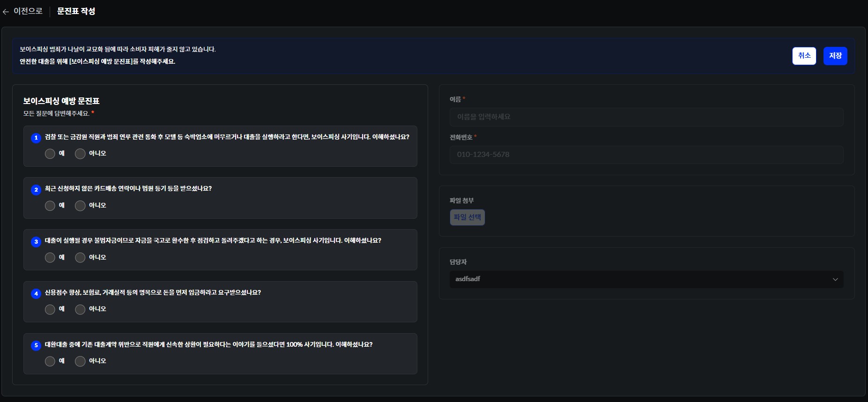Click the number 5 question badge
868x402 pixels.
[x=36, y=345]
